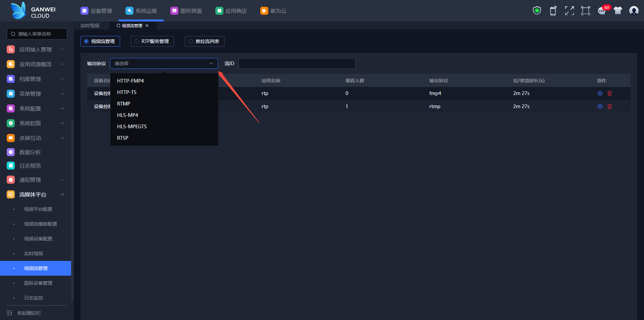Toggle fullscreen expand arrows icon
This screenshot has height=320, width=644.
[569, 11]
